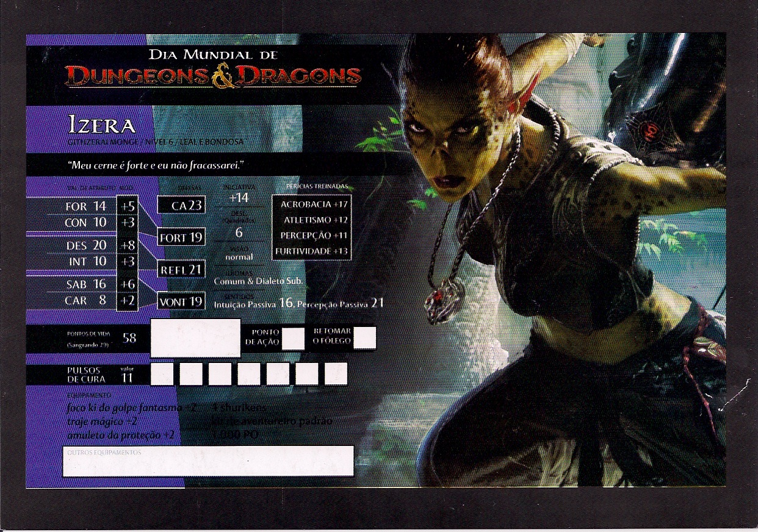The width and height of the screenshot is (758, 532).
Task: Click the CAR 8 attribute row
Action: click(x=85, y=300)
